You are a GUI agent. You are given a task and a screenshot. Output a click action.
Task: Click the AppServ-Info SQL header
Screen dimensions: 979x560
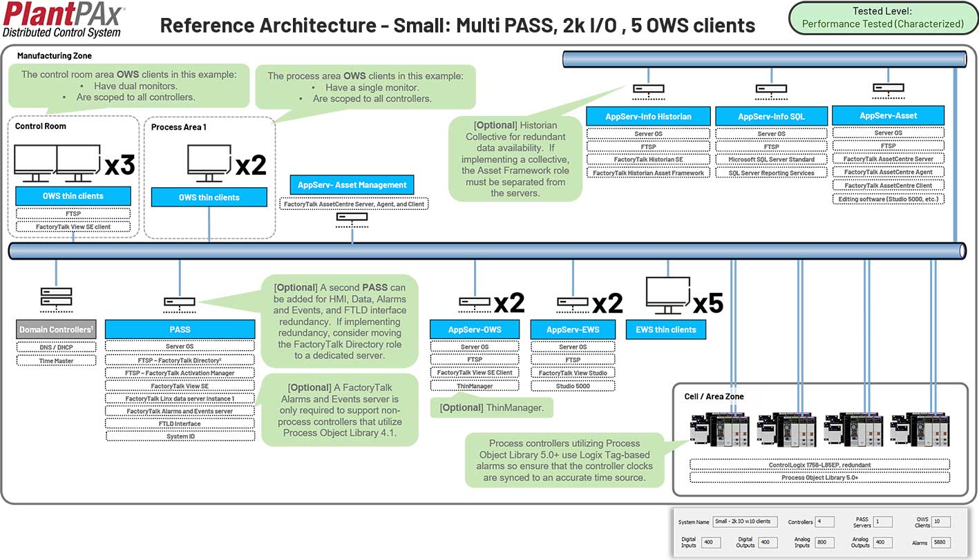771,116
